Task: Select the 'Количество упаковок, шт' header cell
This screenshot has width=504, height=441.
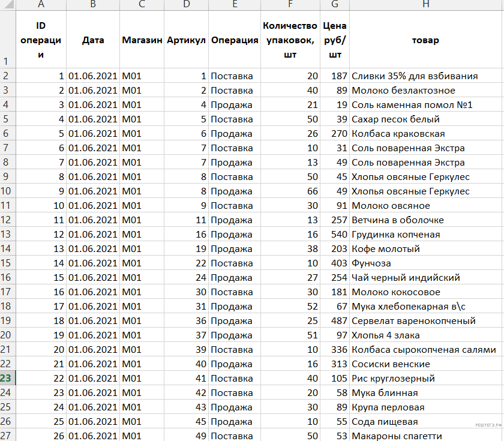Action: pyautogui.click(x=290, y=41)
